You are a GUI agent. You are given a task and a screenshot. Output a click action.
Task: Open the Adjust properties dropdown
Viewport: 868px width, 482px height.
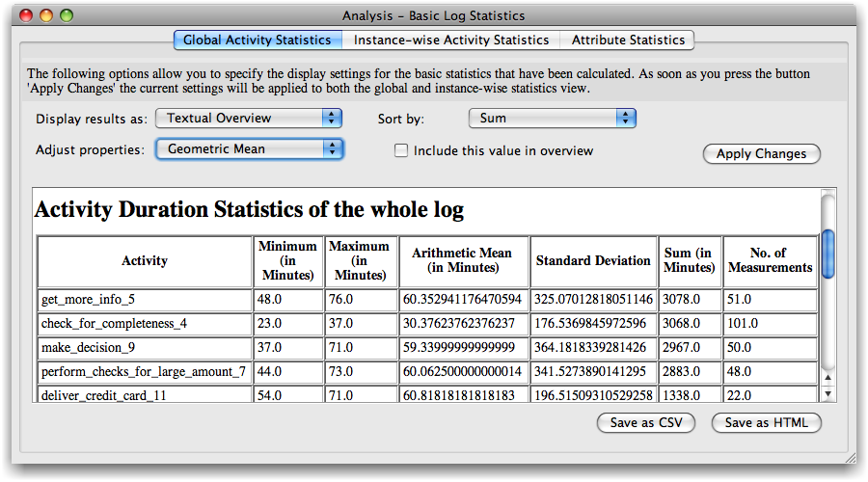249,148
